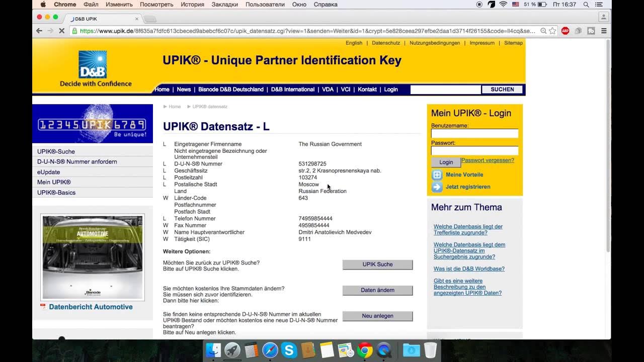Screen dimensions: 644x362
Task: Click the blue plus icon beside Meine Vorteile
Action: click(437, 175)
